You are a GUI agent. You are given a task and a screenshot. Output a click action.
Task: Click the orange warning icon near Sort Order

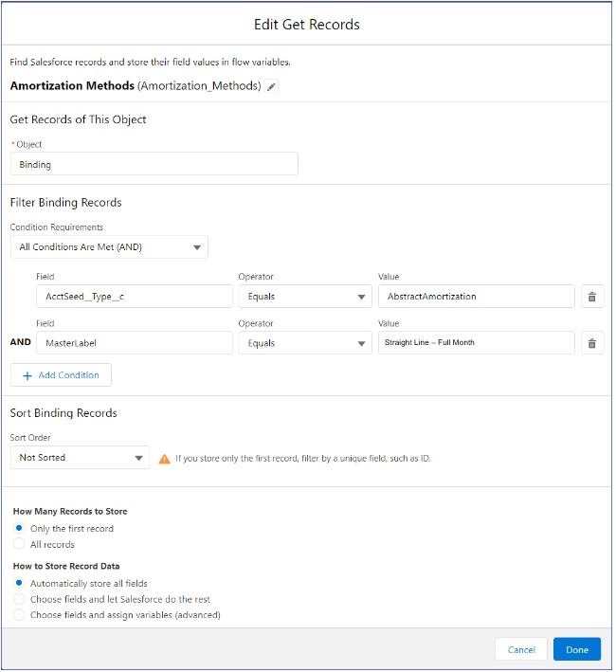coord(165,458)
